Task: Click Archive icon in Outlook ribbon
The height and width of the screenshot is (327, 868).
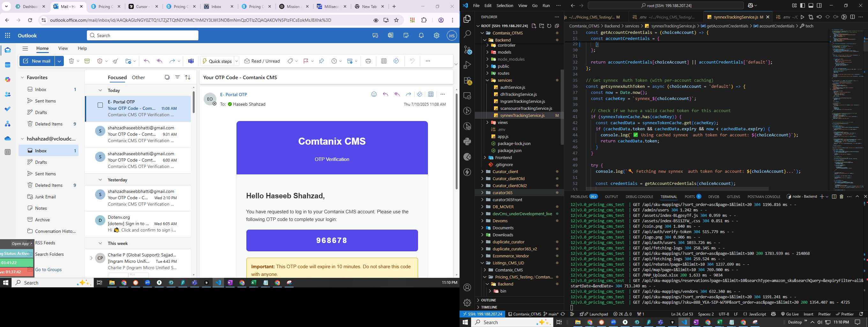Action: 87,61
